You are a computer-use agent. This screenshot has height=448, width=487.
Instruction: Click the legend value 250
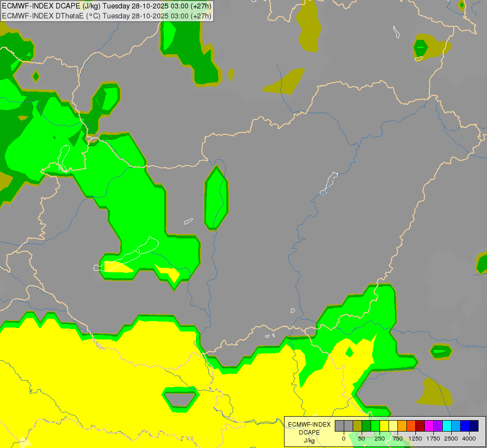[x=380, y=439]
